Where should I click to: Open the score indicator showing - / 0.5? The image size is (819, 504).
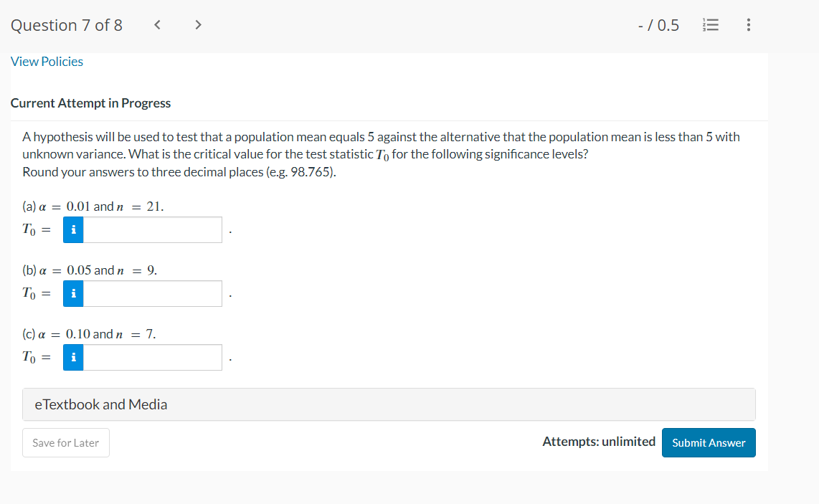click(658, 24)
